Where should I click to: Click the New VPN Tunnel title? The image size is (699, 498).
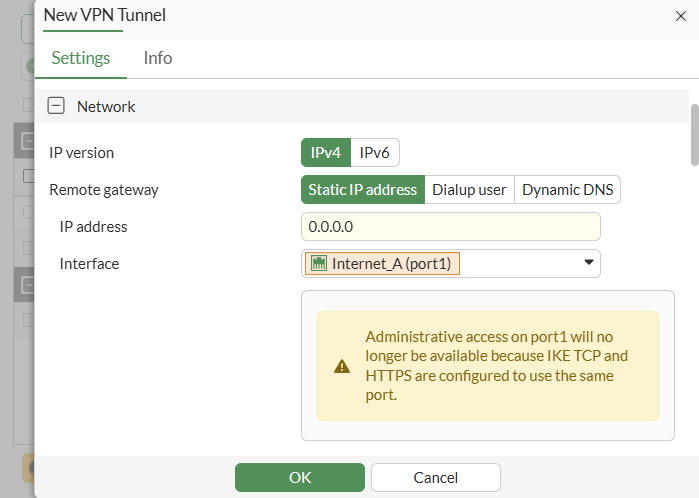[105, 15]
